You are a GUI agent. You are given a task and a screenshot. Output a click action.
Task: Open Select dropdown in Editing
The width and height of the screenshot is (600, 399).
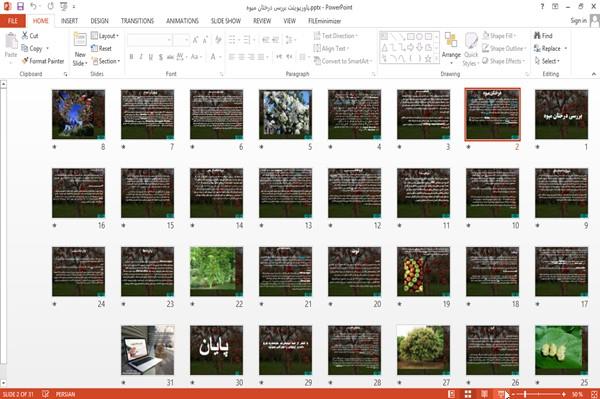pos(547,61)
